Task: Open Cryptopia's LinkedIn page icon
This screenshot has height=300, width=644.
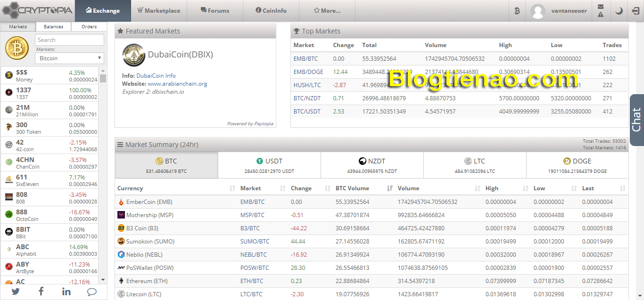Action: tap(66, 292)
